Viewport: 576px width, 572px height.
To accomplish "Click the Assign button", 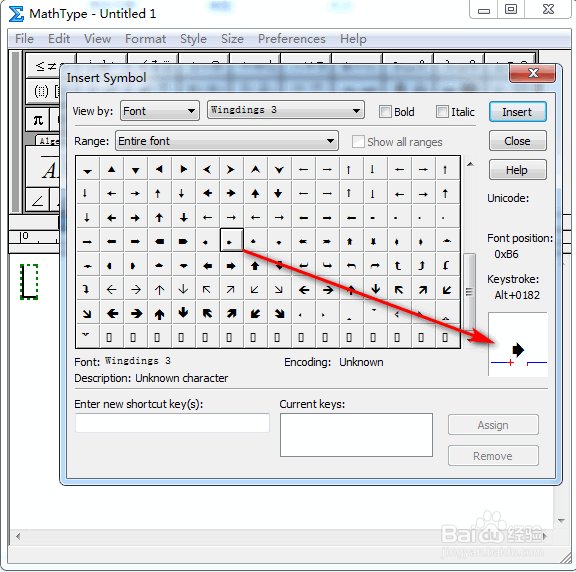I will (493, 425).
